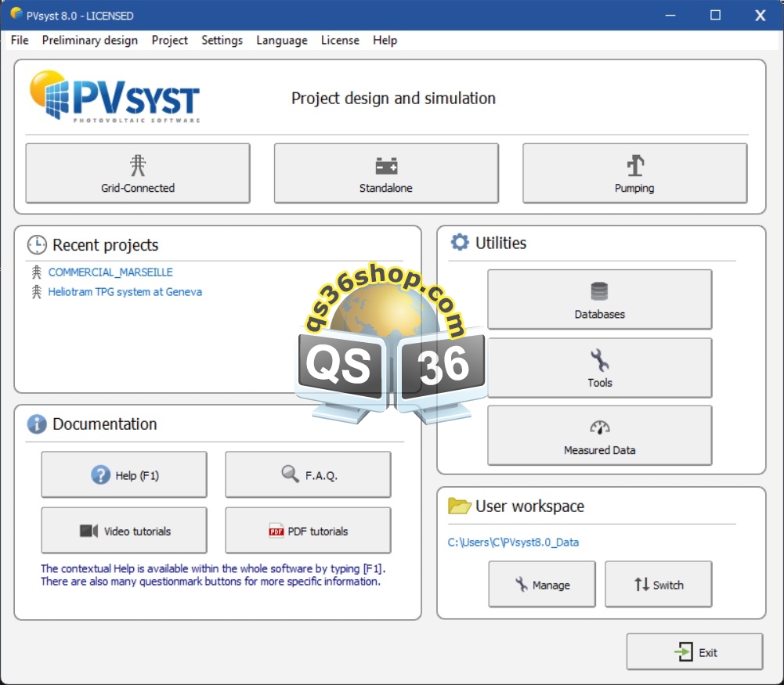Image resolution: width=784 pixels, height=685 pixels.
Task: Click the Switch workspace button
Action: pyautogui.click(x=659, y=584)
